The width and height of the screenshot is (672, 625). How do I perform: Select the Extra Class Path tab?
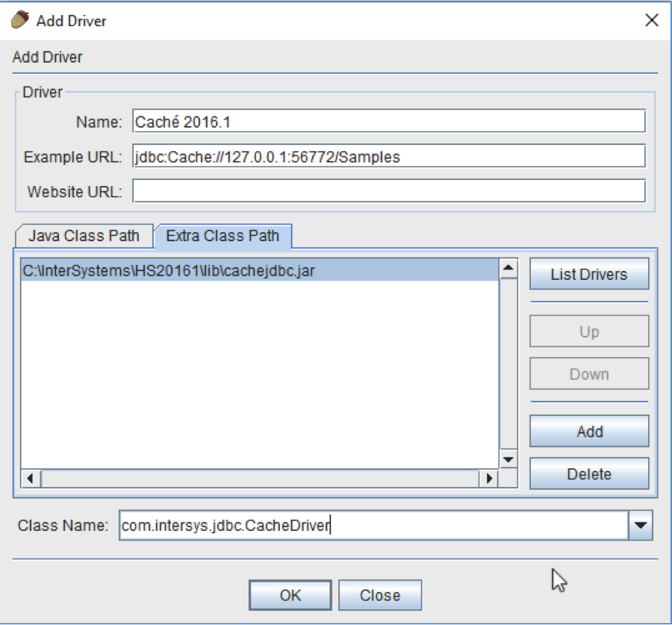coord(223,236)
